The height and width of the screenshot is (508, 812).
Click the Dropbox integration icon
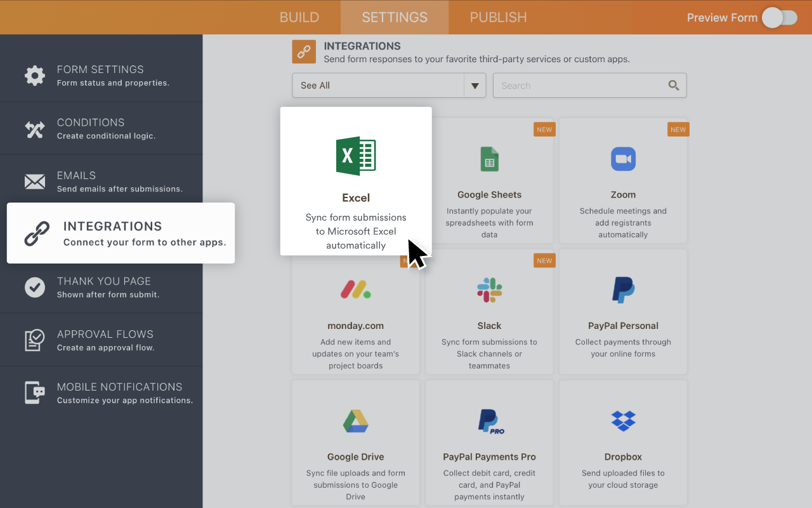623,421
